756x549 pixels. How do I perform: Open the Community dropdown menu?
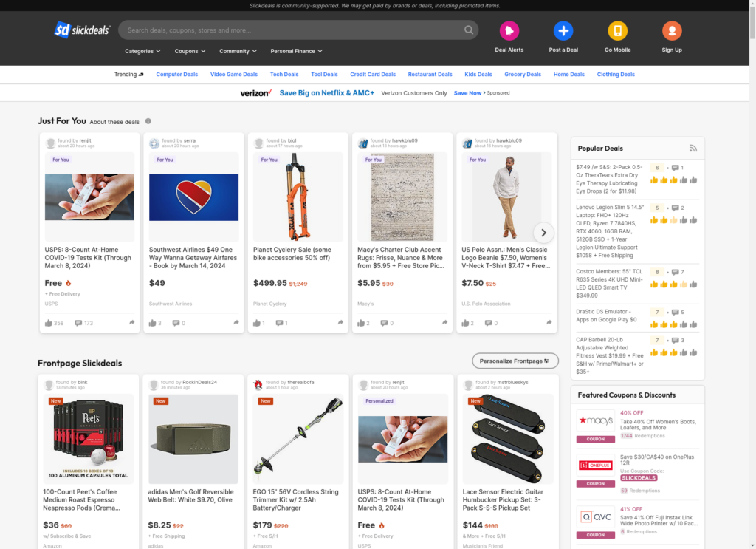coord(238,51)
